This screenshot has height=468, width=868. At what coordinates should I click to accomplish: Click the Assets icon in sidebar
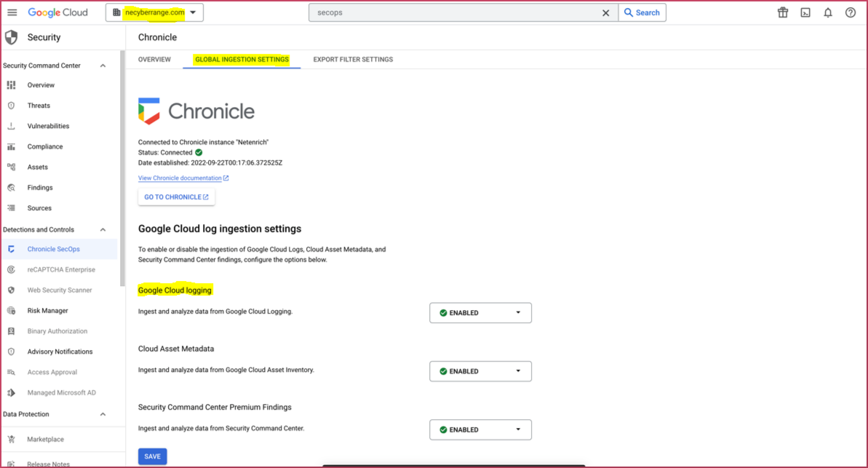[11, 167]
